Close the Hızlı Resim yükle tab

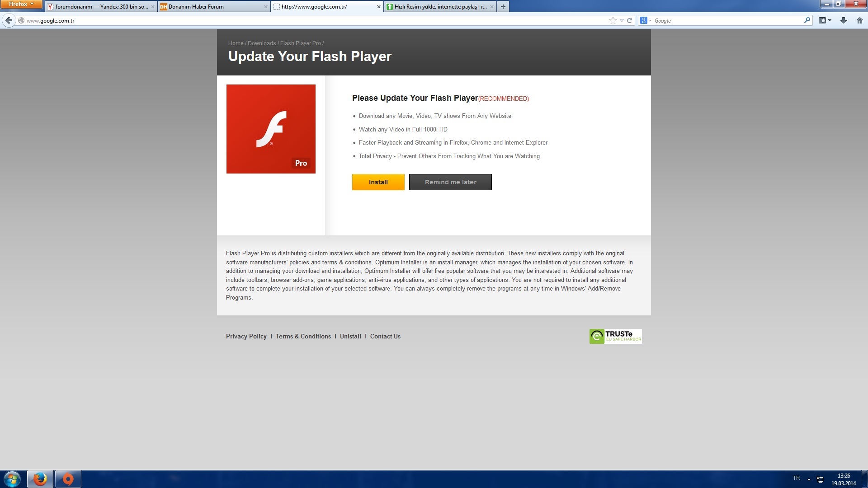click(492, 7)
